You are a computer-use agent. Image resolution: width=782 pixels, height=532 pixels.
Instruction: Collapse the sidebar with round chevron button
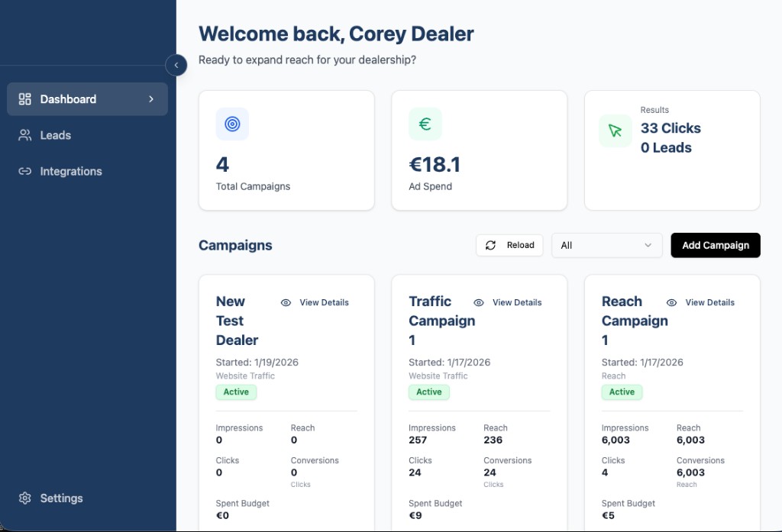tap(176, 65)
